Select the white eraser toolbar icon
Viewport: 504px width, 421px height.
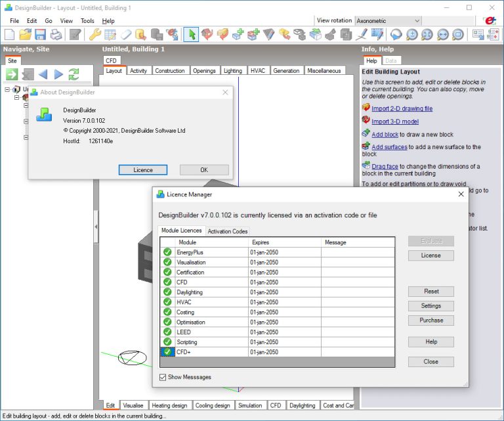[x=126, y=34]
